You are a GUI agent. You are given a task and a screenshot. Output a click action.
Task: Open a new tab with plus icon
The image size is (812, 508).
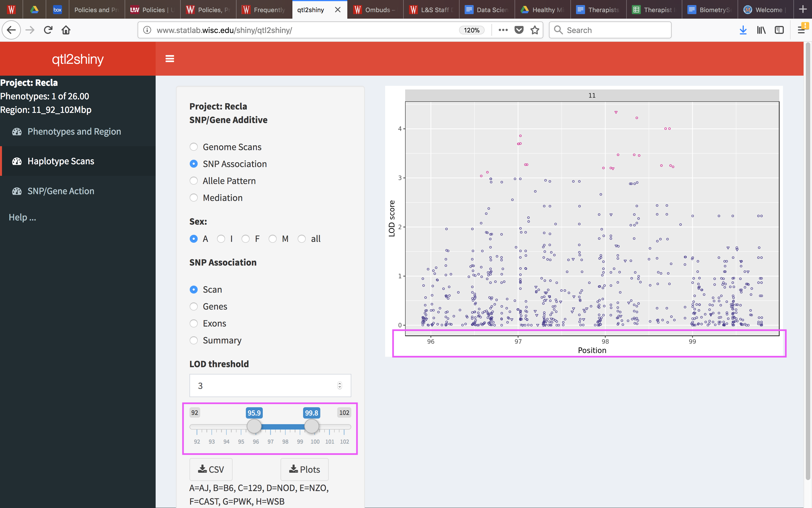pyautogui.click(x=803, y=9)
